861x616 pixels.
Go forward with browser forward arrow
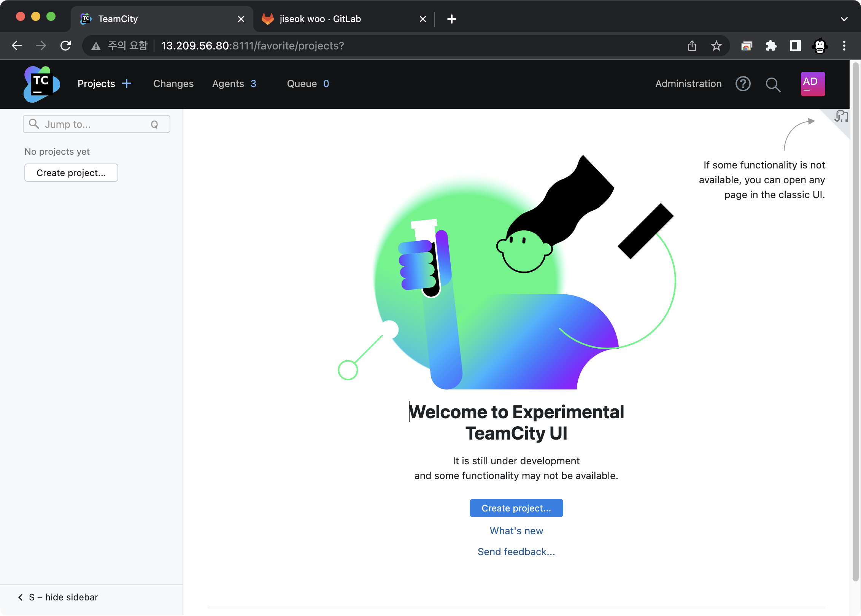41,46
